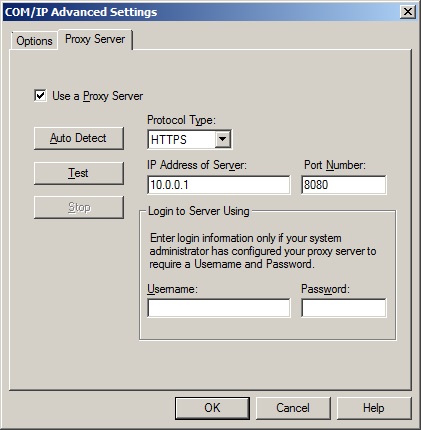The width and height of the screenshot is (421, 430).
Task: Open the Protocol Type dropdown
Action: (223, 139)
